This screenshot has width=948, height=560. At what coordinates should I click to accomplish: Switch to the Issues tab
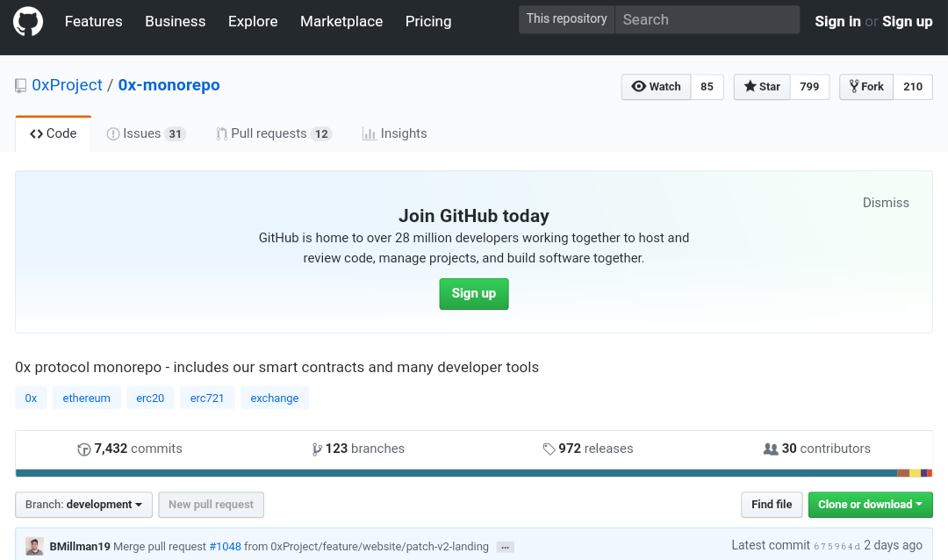(146, 133)
